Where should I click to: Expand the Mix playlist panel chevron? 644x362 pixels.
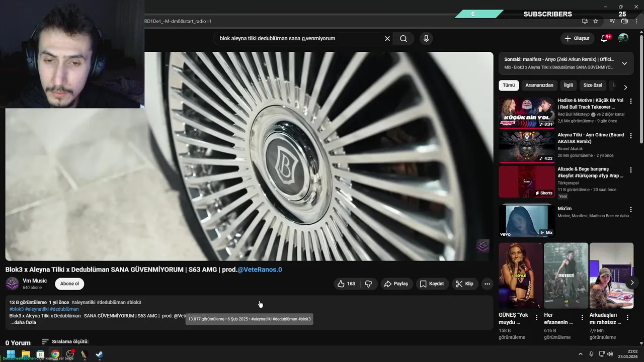624,63
